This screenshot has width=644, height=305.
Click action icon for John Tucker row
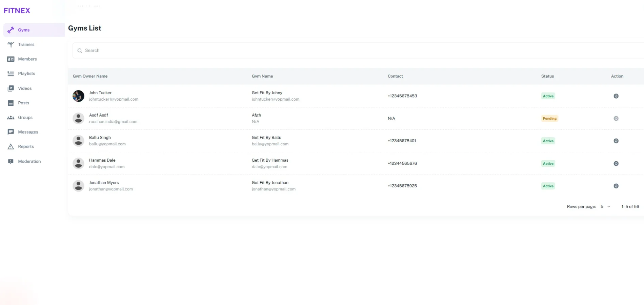(616, 96)
